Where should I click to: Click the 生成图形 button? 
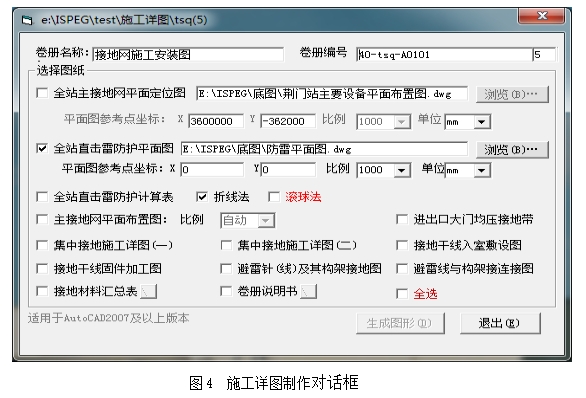(400, 323)
